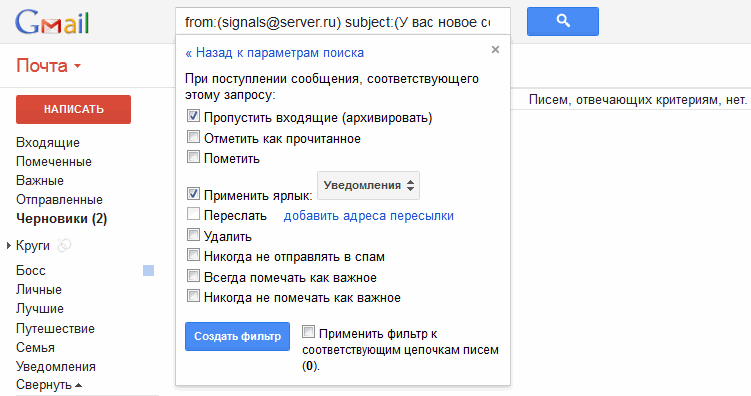The image size is (751, 396).
Task: Open the Почта dropdown menu
Action: [x=48, y=66]
